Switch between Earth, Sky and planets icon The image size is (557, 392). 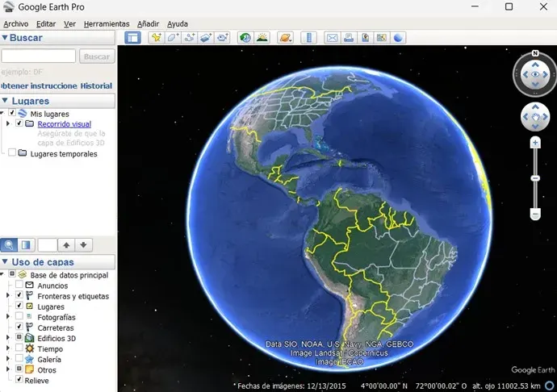tap(285, 38)
